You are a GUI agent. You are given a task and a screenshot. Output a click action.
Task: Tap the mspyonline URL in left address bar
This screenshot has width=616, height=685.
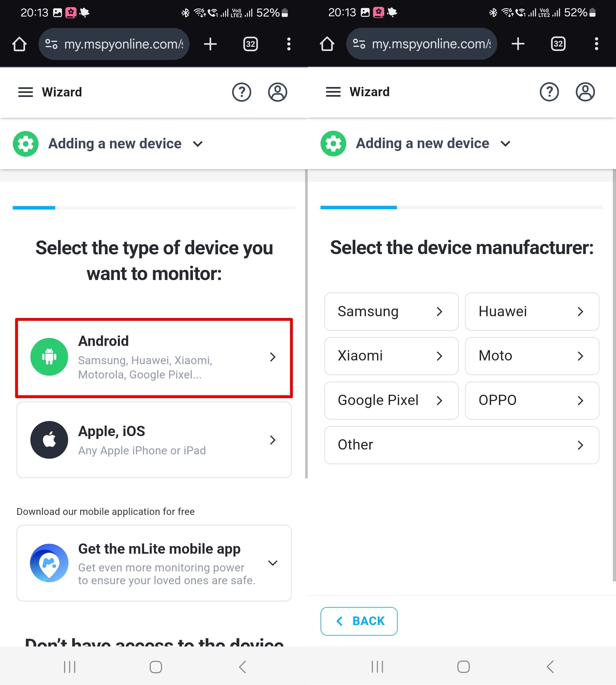coord(124,44)
